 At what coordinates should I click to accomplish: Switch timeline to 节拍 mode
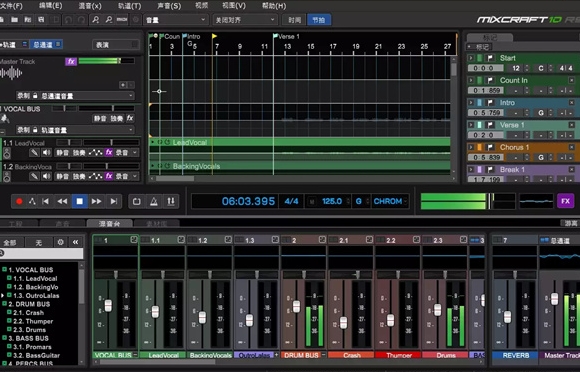coord(319,20)
